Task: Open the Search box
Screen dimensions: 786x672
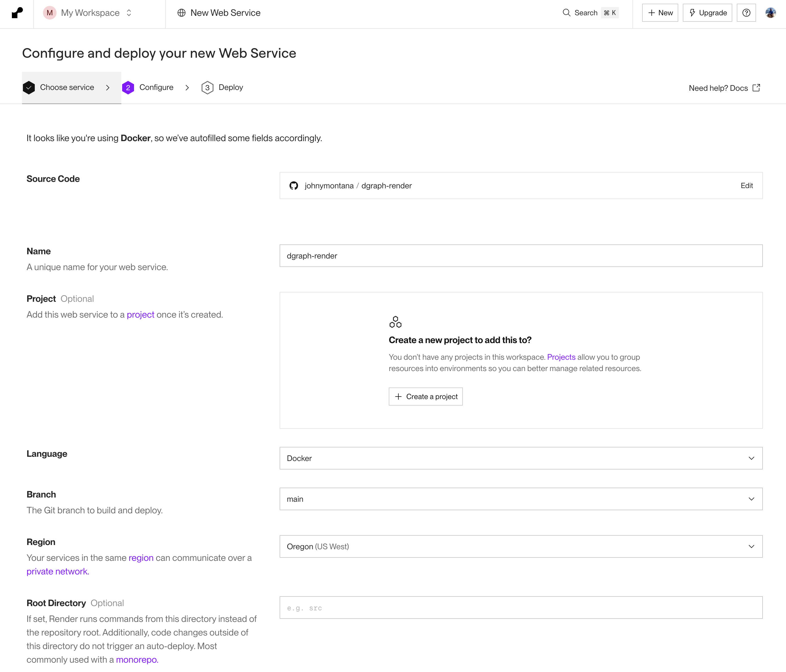Action: pos(590,13)
